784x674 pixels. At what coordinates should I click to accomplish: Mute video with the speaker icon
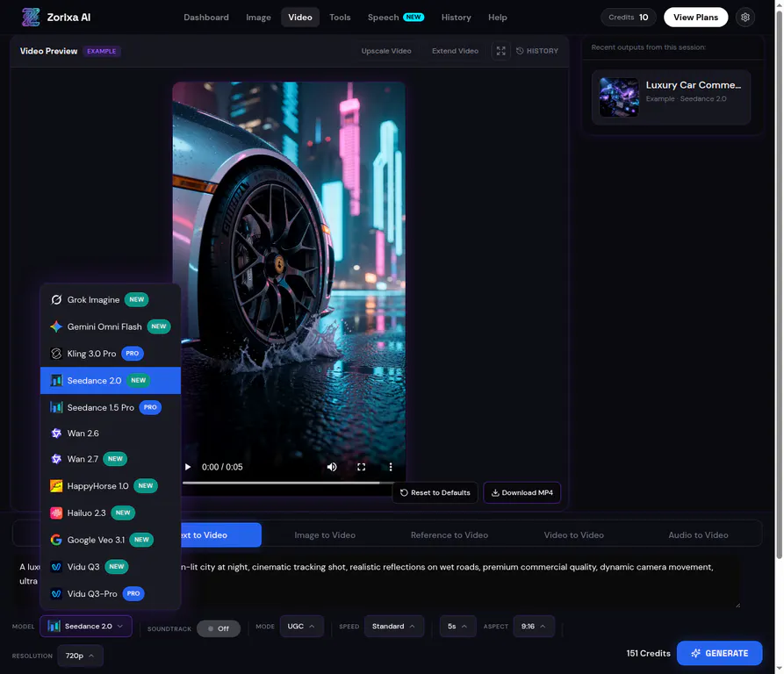332,467
